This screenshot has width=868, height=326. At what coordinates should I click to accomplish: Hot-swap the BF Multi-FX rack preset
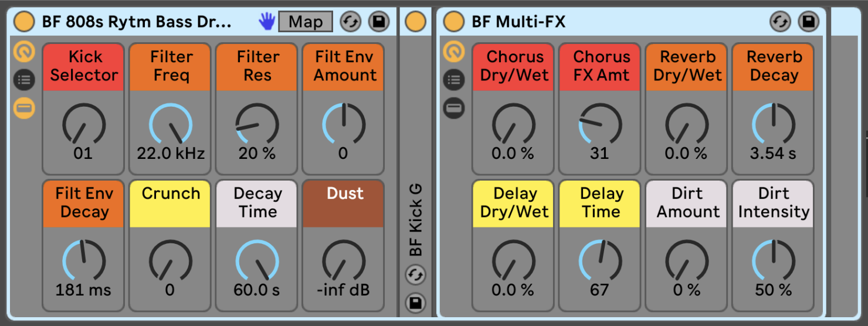(x=780, y=22)
